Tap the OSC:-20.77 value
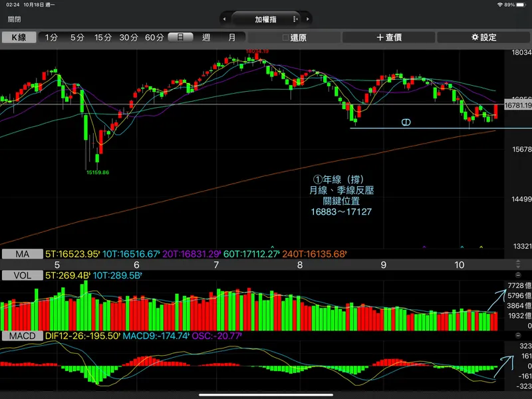 coord(217,336)
